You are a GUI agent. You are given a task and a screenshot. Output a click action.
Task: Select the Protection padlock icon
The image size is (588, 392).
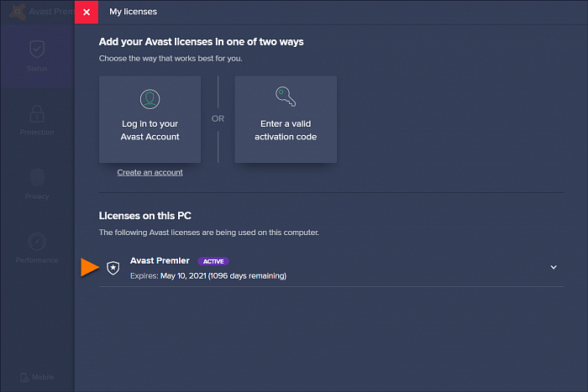(36, 114)
